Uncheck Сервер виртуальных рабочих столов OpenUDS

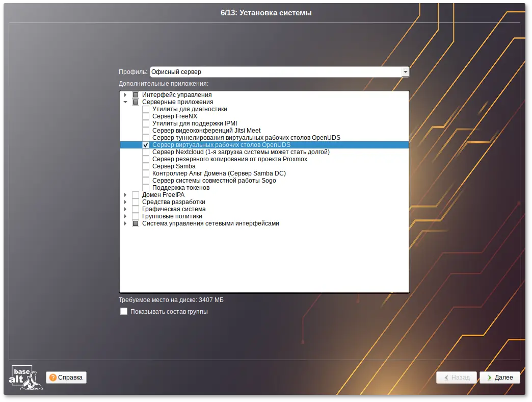pyautogui.click(x=146, y=144)
